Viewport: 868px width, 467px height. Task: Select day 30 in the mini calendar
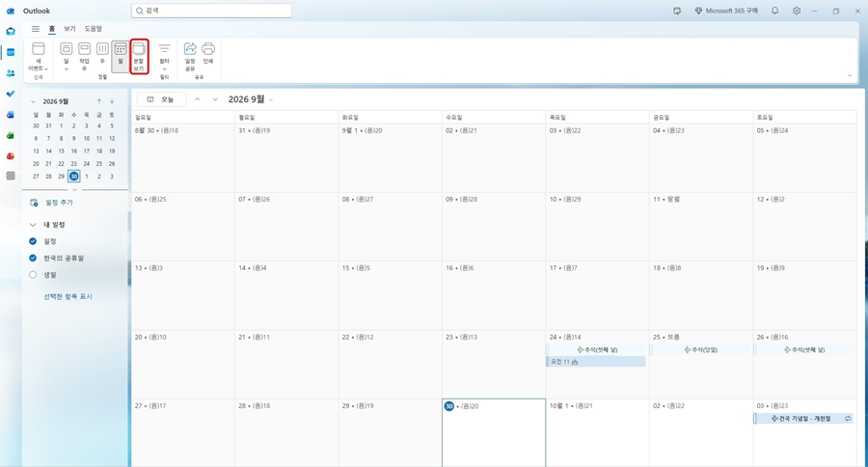point(73,177)
